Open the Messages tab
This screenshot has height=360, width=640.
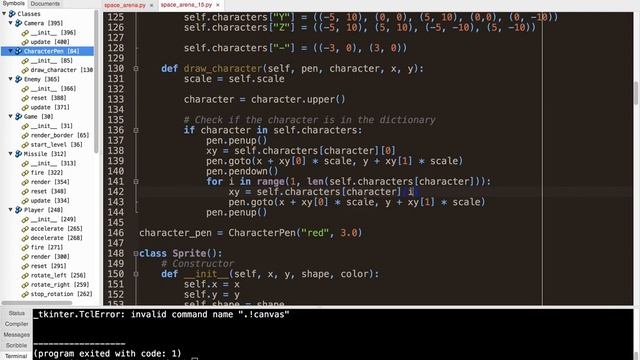point(16,334)
